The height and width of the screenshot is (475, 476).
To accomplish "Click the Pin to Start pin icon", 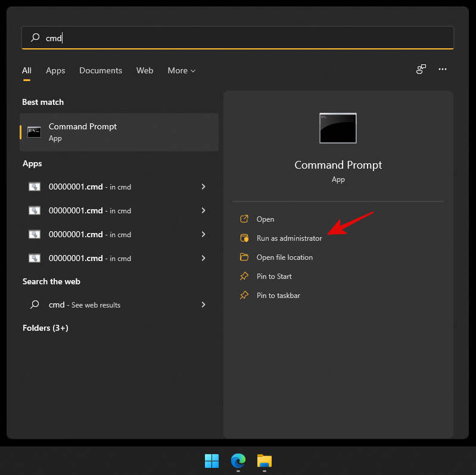I will coord(244,277).
